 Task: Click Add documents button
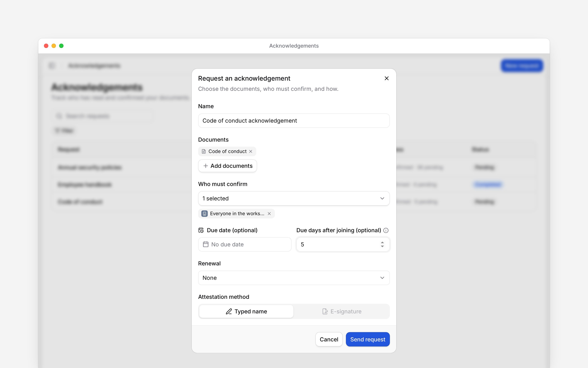click(227, 166)
